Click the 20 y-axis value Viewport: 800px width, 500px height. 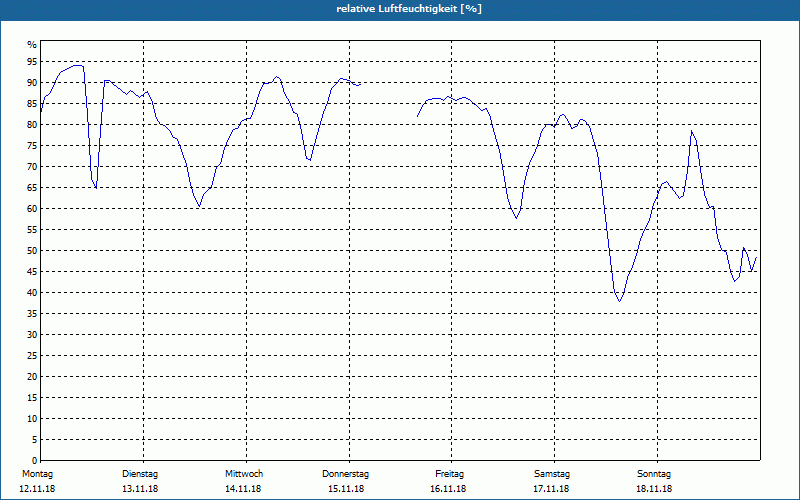click(x=32, y=377)
